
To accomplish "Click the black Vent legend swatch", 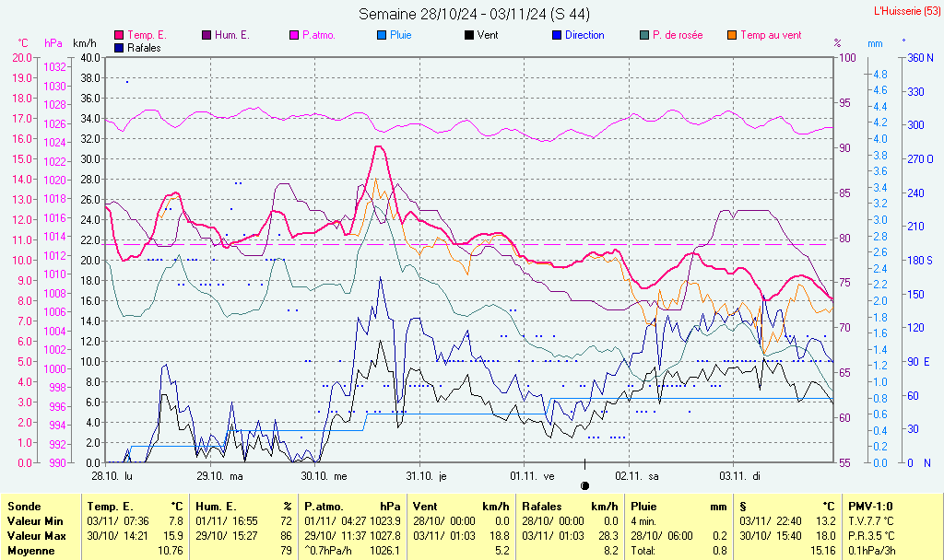I will click(469, 36).
